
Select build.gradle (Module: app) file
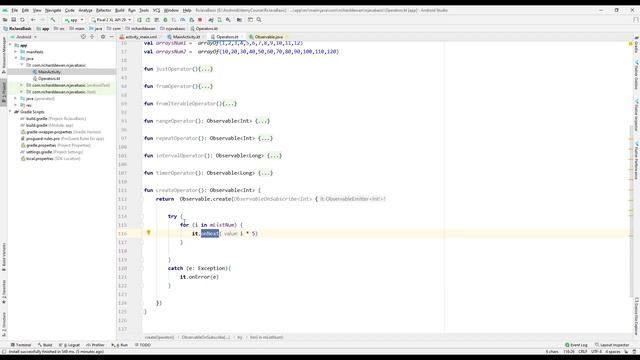[47, 125]
